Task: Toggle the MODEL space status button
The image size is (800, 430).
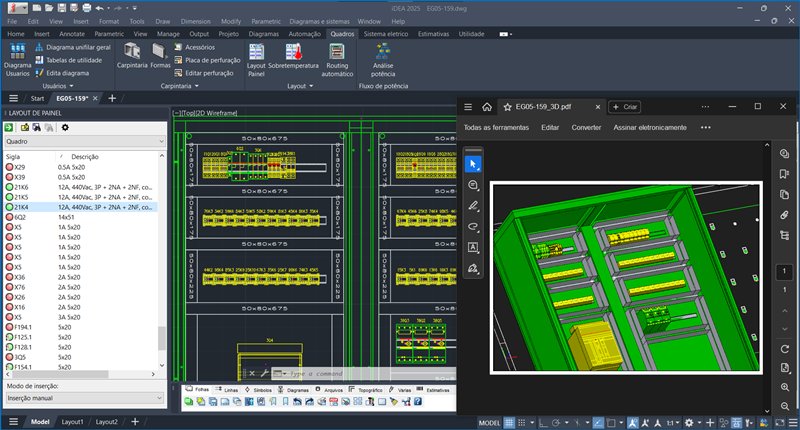Action: 489,422
